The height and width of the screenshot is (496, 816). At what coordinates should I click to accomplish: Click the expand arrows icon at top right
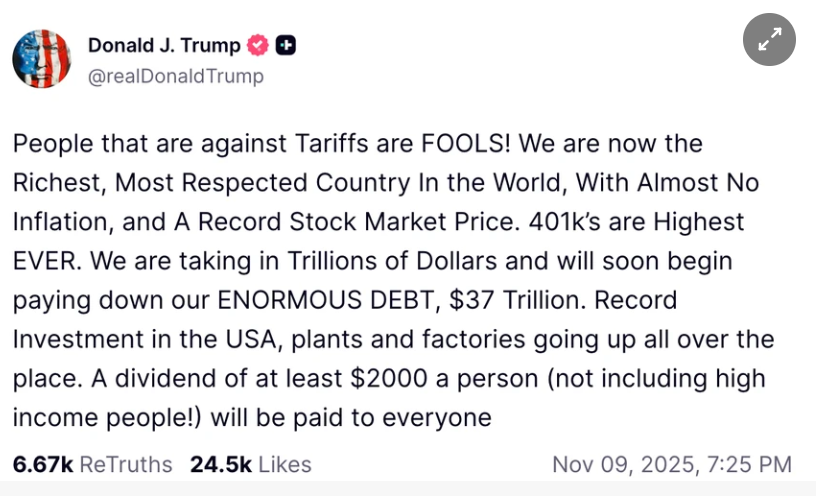(769, 40)
